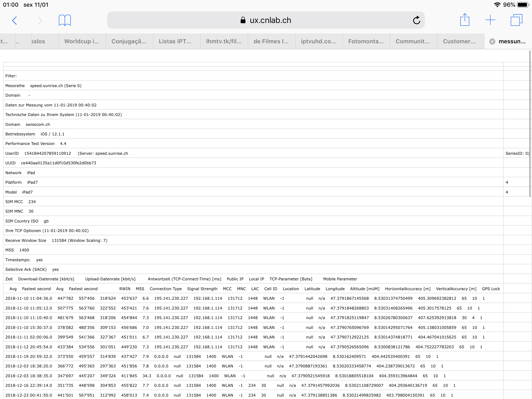Switch to Fotomonta... tab

(366, 41)
